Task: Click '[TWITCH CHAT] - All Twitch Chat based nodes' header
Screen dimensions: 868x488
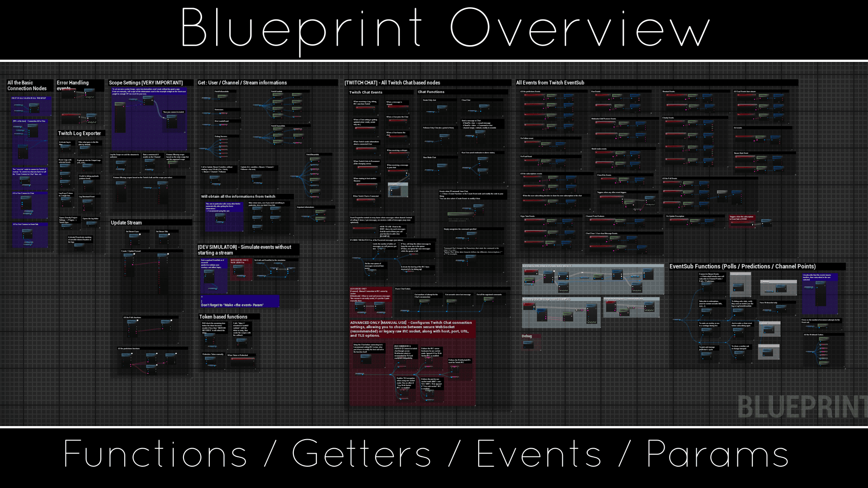Action: (x=392, y=83)
